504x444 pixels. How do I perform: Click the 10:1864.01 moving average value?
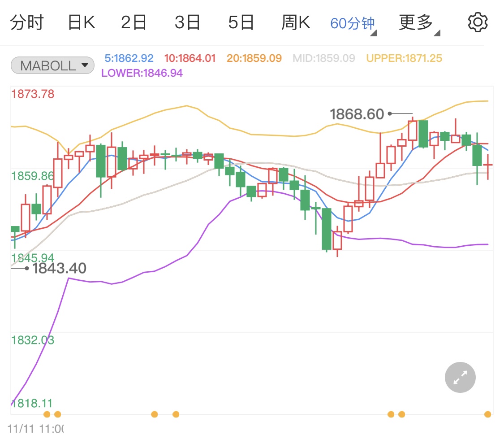pyautogui.click(x=190, y=58)
